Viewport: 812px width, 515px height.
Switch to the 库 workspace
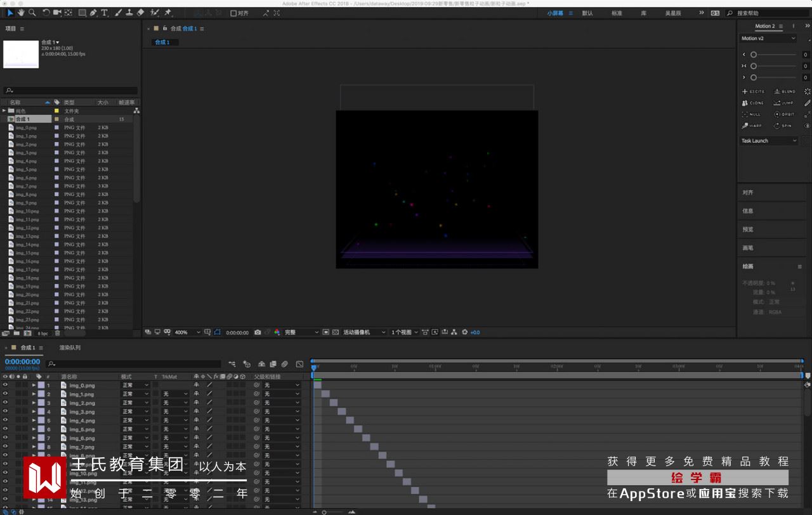[x=644, y=13]
